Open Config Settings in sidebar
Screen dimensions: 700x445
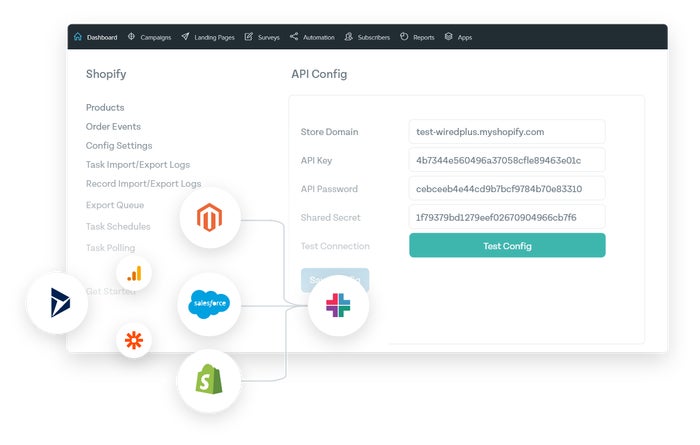pyautogui.click(x=119, y=146)
